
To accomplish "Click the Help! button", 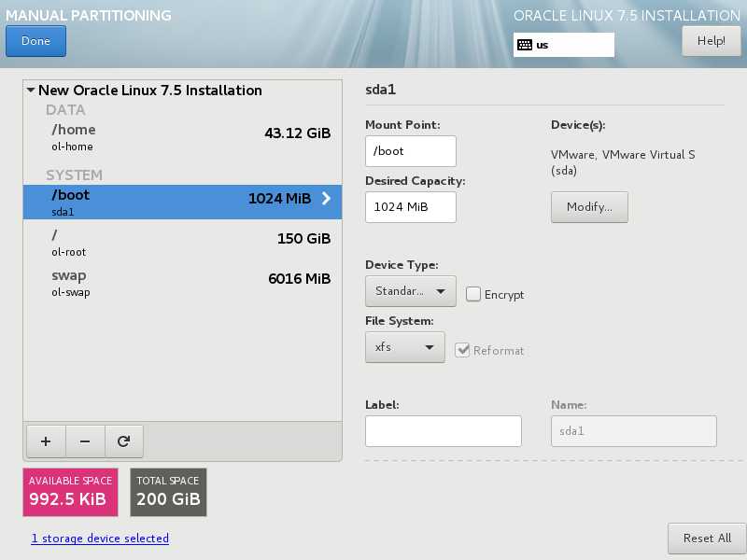I will click(x=712, y=41).
